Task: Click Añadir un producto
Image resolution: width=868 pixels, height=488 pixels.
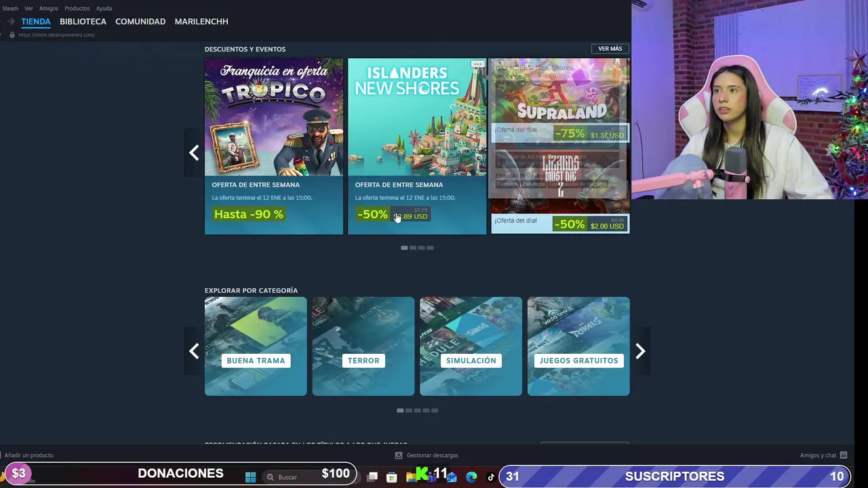Action: tap(28, 455)
